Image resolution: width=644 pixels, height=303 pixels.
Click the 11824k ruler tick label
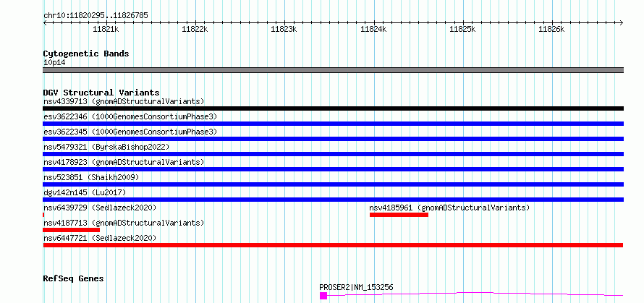click(373, 29)
